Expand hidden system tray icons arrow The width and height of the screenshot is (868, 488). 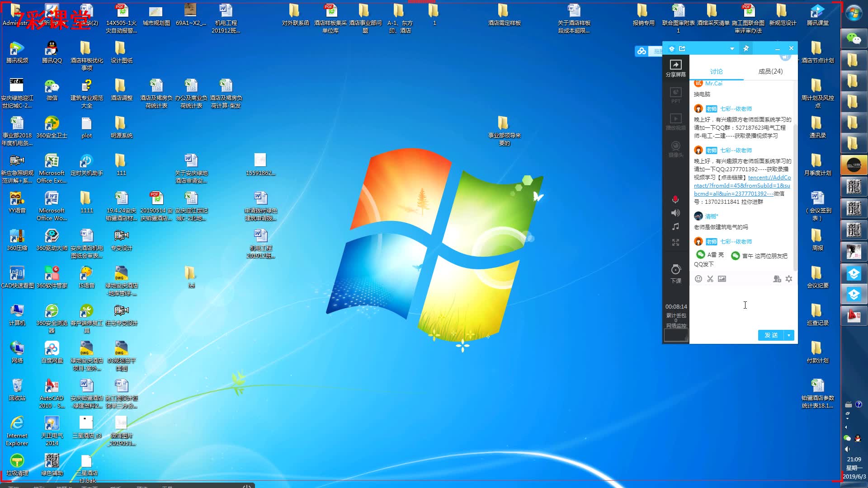tap(846, 427)
